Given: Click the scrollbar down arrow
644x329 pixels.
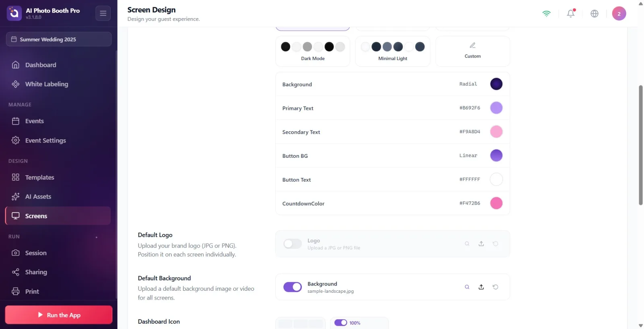Looking at the screenshot, I should [641, 325].
